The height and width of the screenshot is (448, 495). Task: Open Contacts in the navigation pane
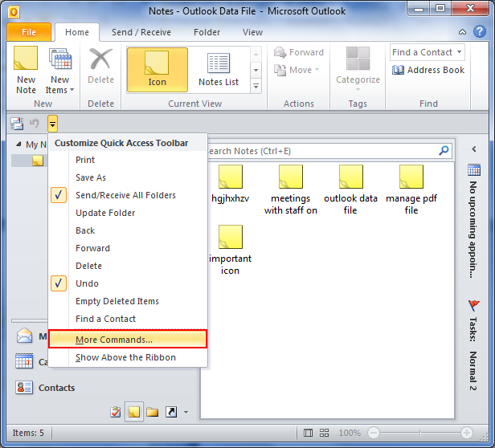click(45, 388)
